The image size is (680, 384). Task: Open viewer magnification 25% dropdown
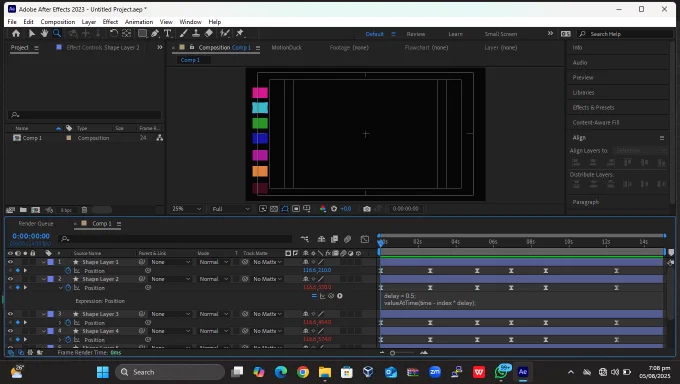[186, 209]
